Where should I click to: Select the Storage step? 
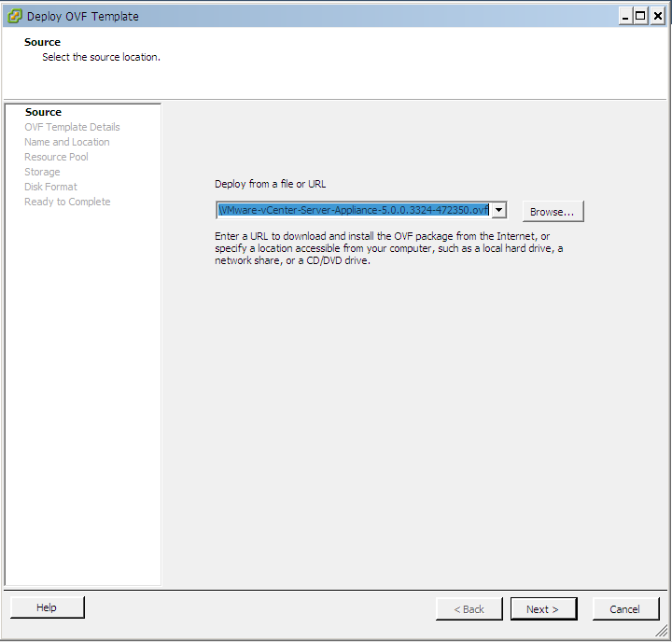(42, 172)
